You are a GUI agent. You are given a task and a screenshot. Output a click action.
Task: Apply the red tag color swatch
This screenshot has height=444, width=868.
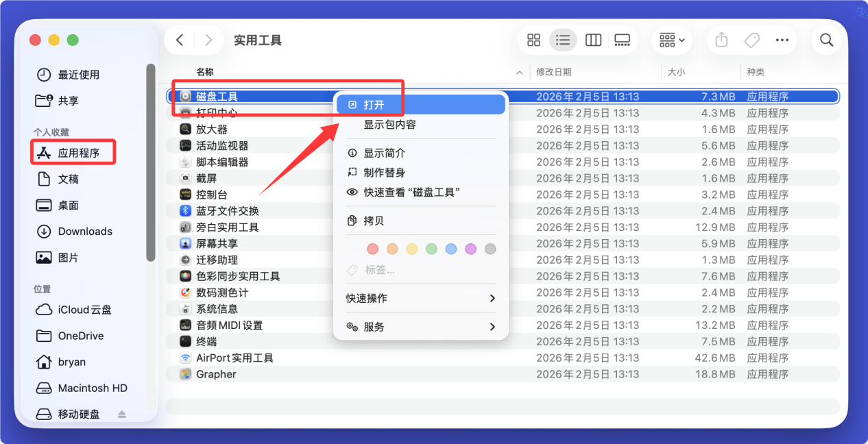coord(372,249)
